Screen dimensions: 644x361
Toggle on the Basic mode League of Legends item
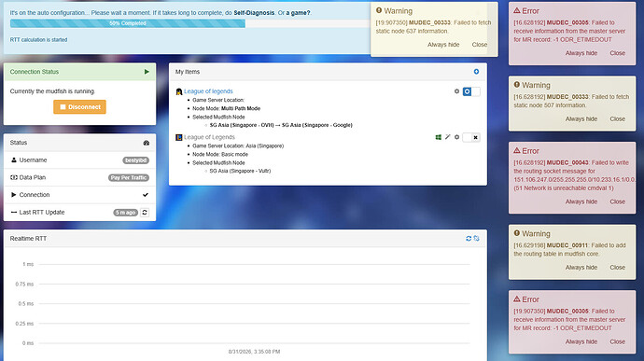[471, 137]
